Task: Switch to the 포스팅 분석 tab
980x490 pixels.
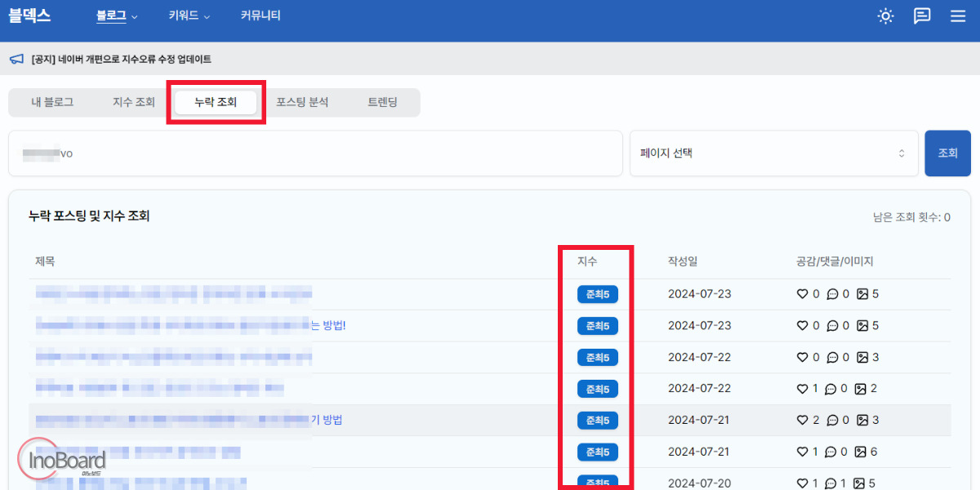Action: (302, 102)
